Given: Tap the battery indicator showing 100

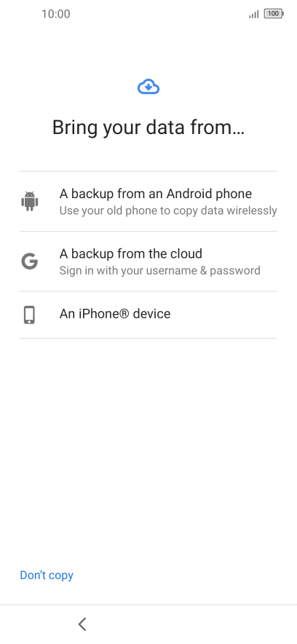Looking at the screenshot, I should point(274,14).
